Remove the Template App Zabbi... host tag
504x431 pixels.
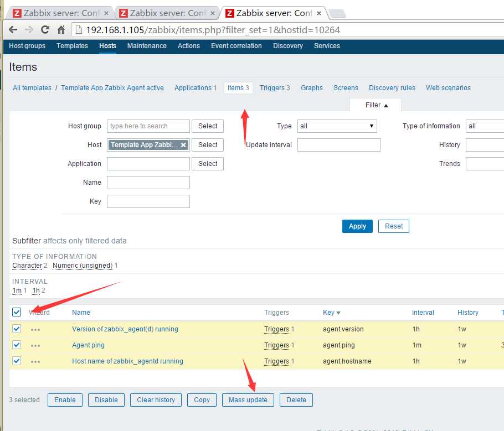(x=183, y=145)
